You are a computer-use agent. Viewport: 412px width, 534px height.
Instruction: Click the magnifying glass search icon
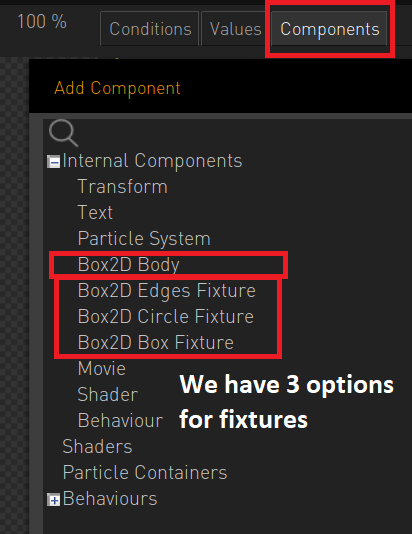pyautogui.click(x=63, y=133)
